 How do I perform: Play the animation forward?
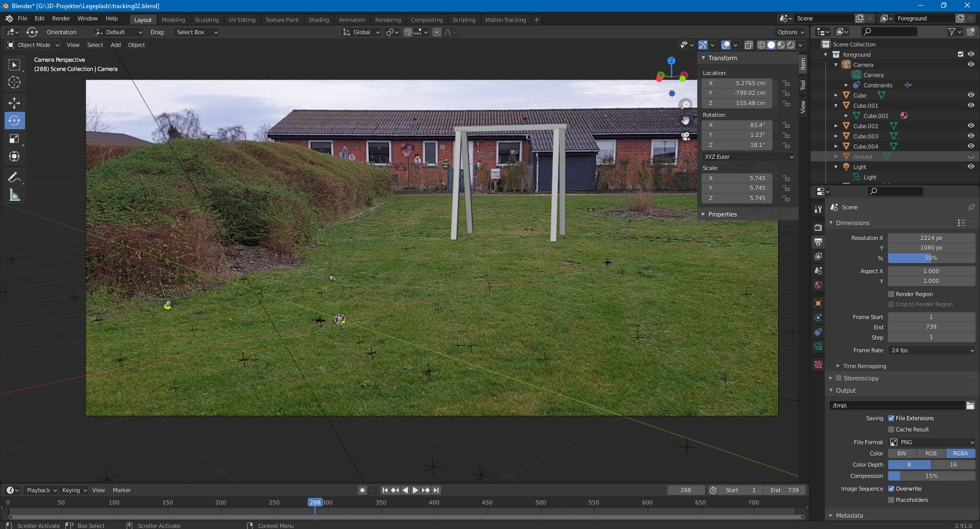pyautogui.click(x=415, y=490)
